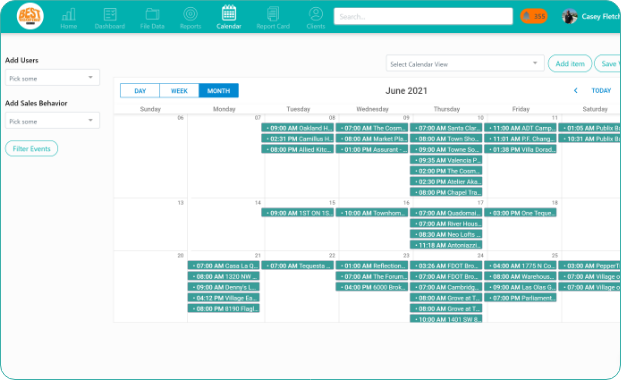Open 08:00 AM Town Sho event

[446, 139]
